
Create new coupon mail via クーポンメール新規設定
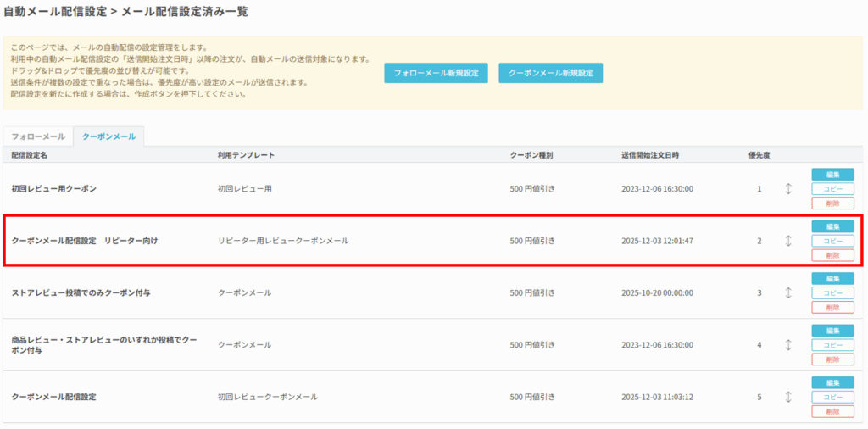[550, 74]
